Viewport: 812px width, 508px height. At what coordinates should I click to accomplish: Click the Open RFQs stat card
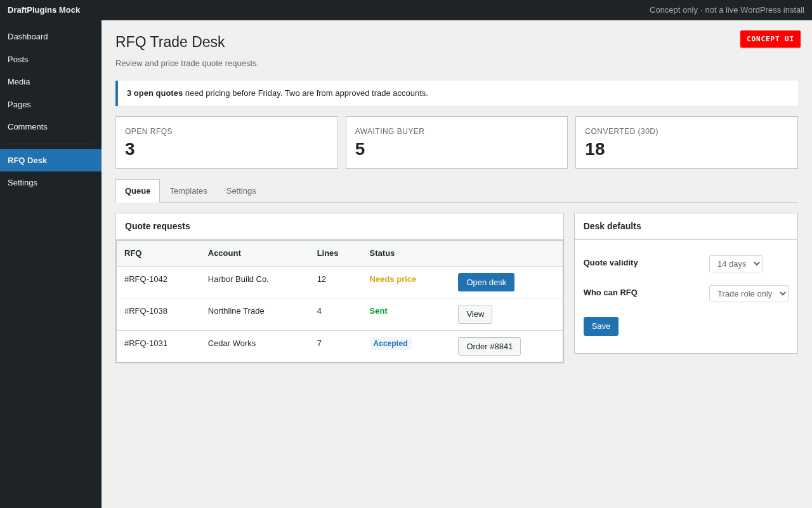click(226, 142)
